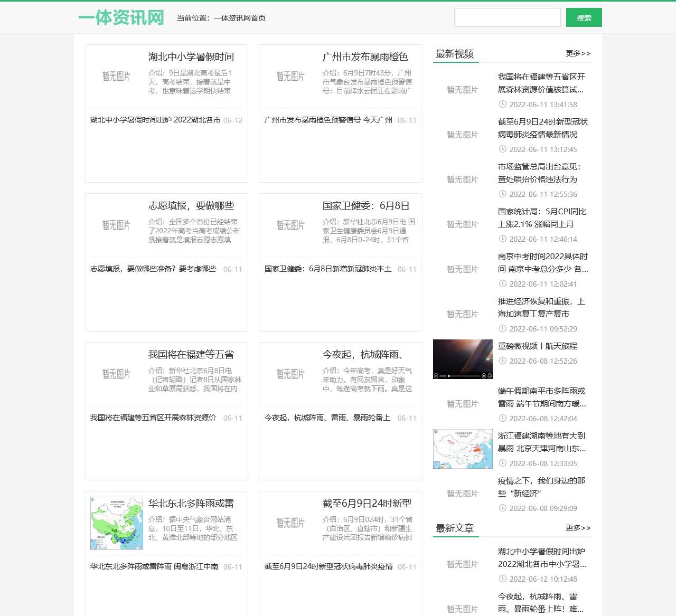Image resolution: width=676 pixels, height=616 pixels.
Task: Open video 推进经济恢复和重振，上海加速复工复产复市
Action: [541, 308]
